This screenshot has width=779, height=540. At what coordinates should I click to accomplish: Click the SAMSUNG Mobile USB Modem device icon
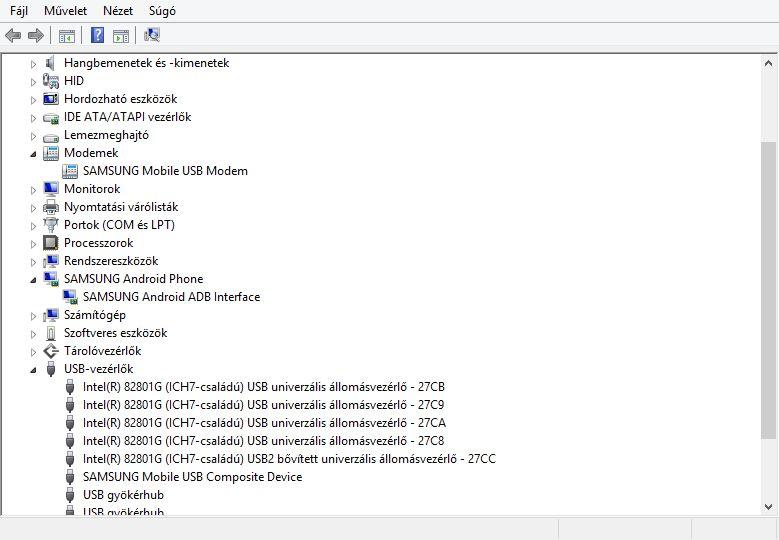[70, 171]
